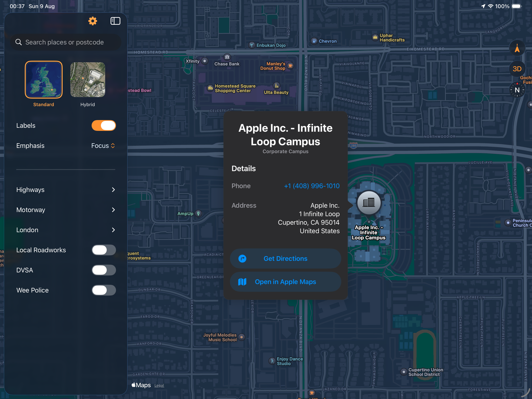Tap the 'Corporate Campus' subtitle
The image size is (532, 399).
pyautogui.click(x=286, y=151)
